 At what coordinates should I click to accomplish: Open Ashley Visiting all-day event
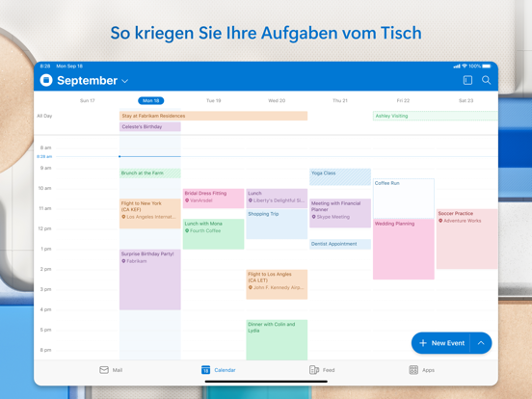[436, 116]
